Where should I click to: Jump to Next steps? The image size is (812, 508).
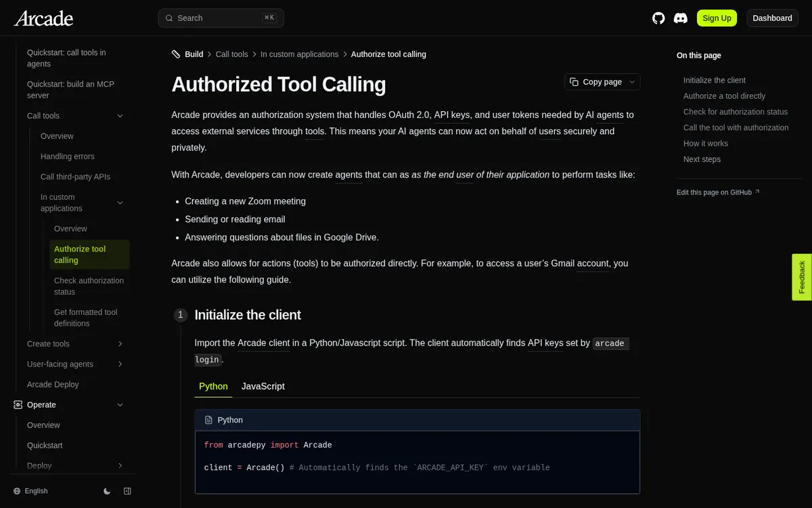coord(702,159)
